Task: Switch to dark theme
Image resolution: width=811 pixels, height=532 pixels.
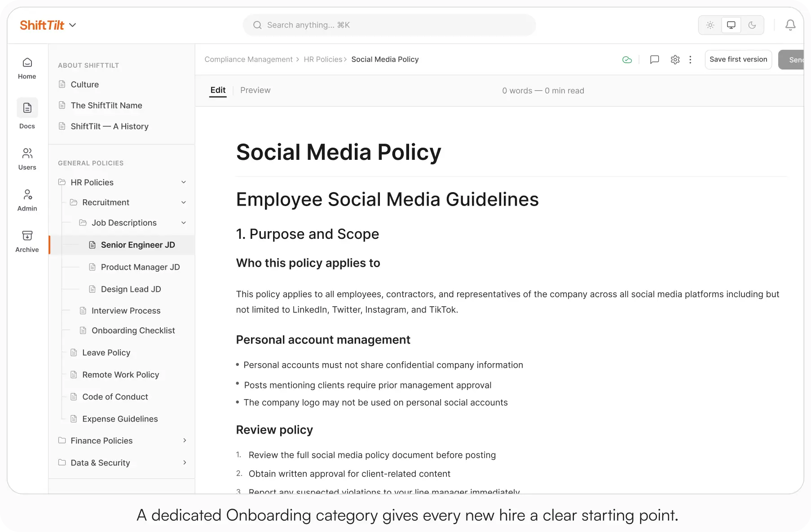Action: tap(752, 25)
